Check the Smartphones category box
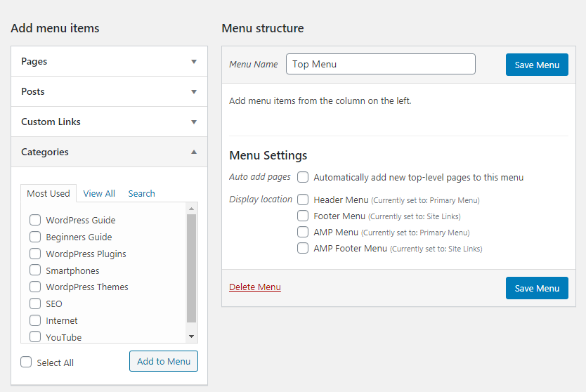The image size is (586, 392). (x=35, y=270)
